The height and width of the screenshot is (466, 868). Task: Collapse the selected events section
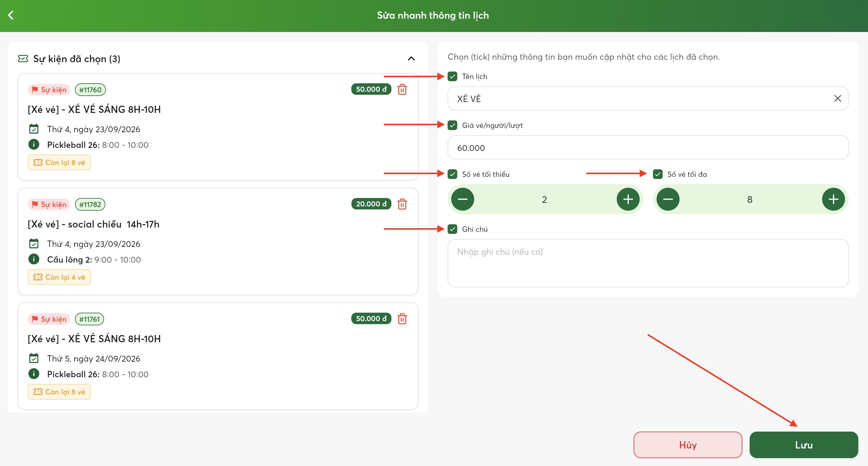[411, 59]
